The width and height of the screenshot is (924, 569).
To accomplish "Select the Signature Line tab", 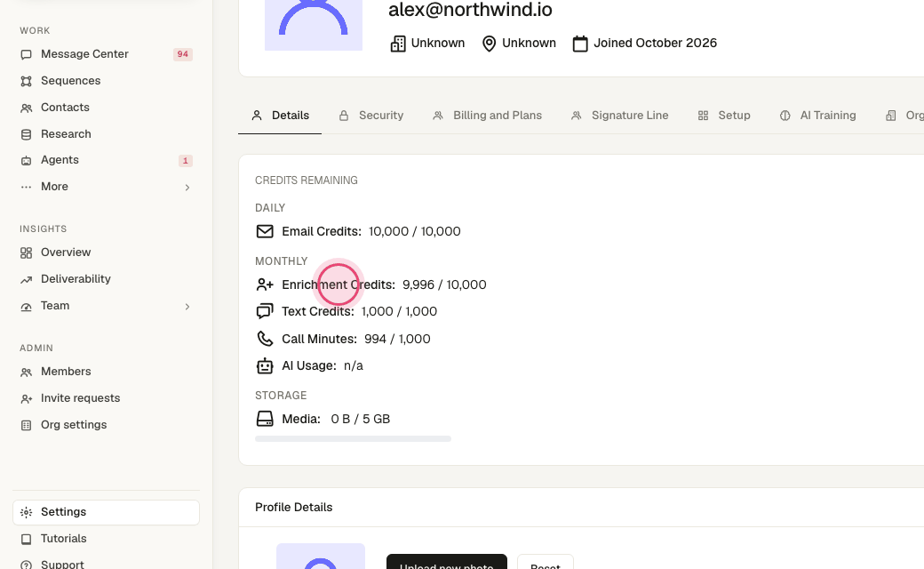I will (619, 116).
